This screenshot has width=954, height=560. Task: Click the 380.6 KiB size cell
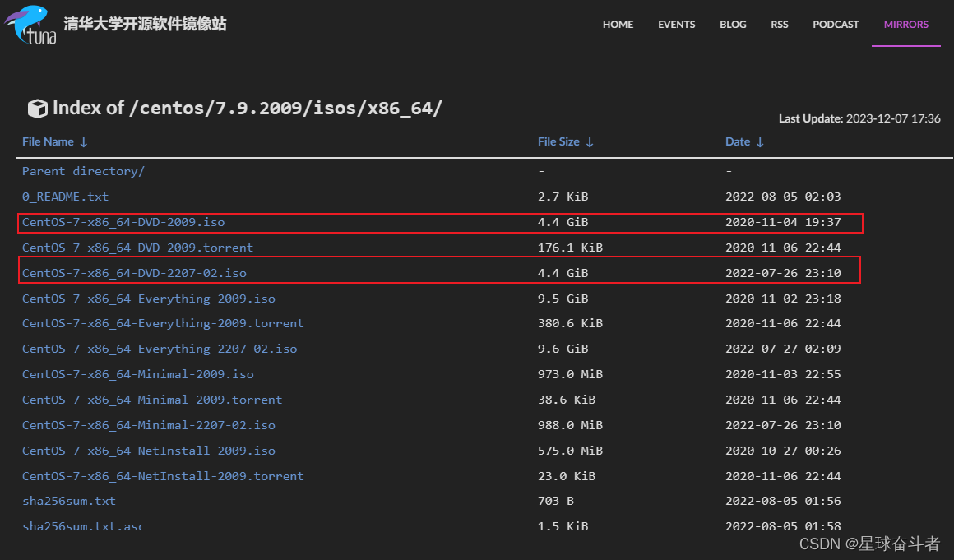[570, 323]
